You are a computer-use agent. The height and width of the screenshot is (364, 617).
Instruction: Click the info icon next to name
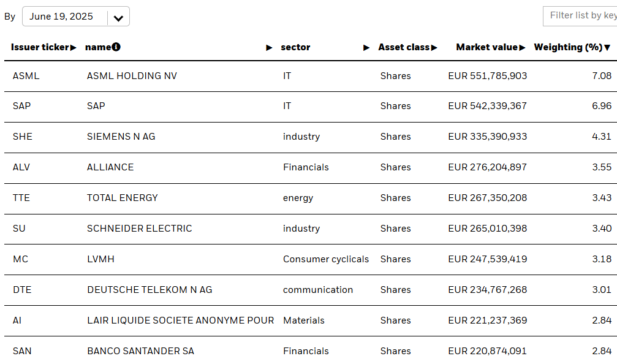click(x=116, y=47)
